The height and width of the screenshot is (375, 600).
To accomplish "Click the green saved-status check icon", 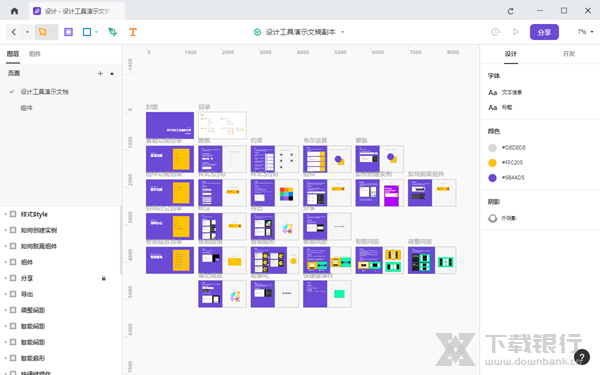I will coord(258,32).
